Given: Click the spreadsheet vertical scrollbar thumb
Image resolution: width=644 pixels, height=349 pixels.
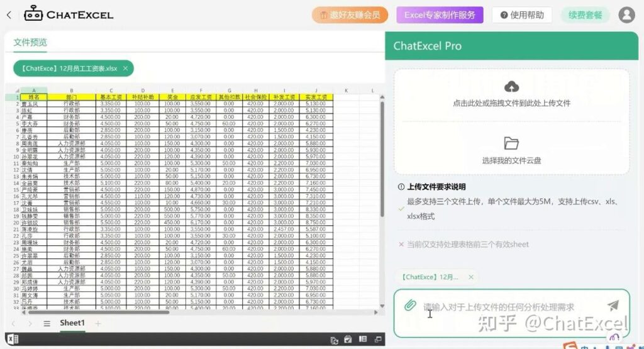Looking at the screenshot, I should [382, 160].
